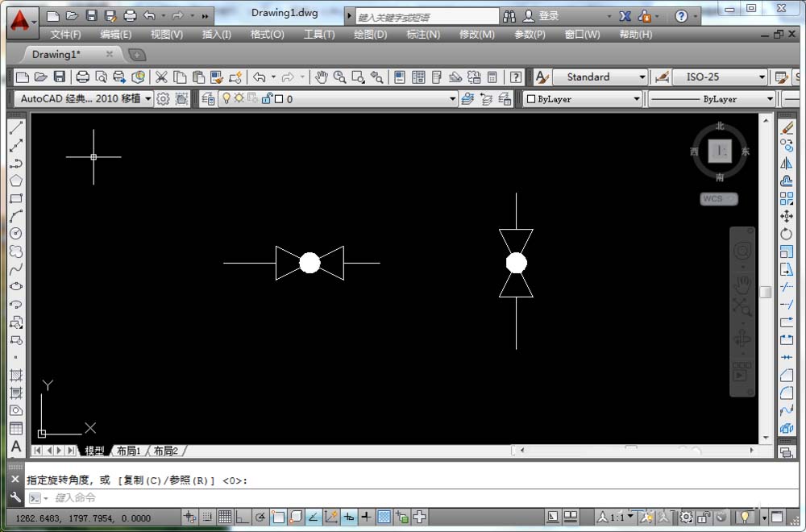Click the 登录 sign-in button
The image size is (806, 532).
coord(548,16)
